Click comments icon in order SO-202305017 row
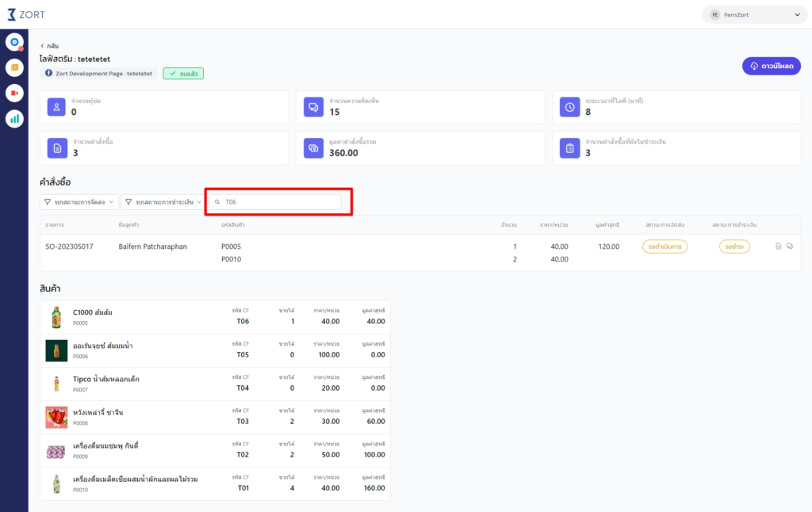 pyautogui.click(x=790, y=246)
